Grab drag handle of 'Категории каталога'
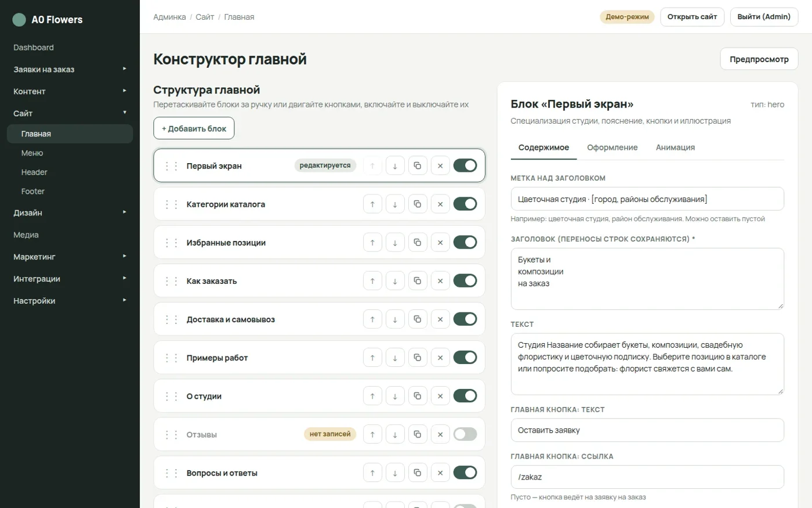Image resolution: width=812 pixels, height=508 pixels. [171, 204]
